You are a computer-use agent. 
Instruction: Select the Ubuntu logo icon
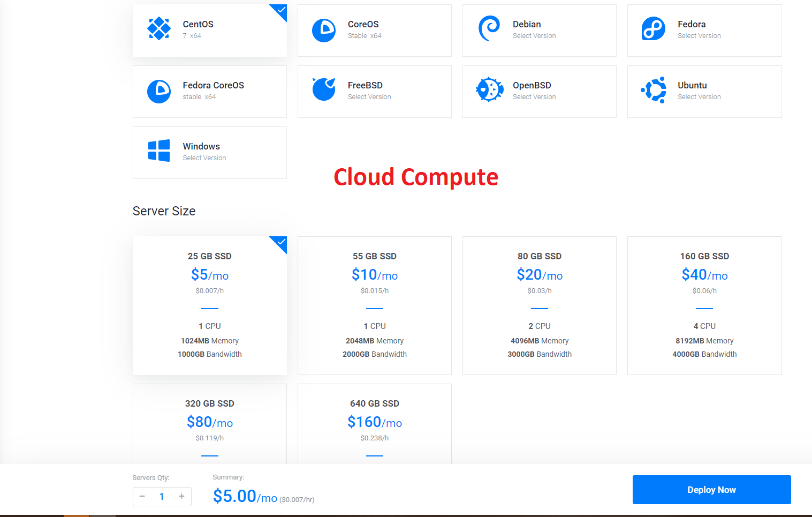(654, 90)
